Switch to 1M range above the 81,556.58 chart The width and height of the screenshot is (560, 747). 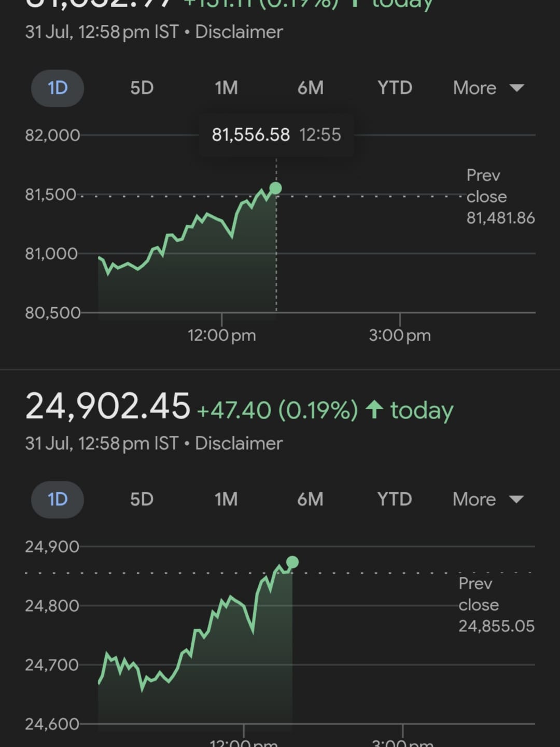point(226,88)
